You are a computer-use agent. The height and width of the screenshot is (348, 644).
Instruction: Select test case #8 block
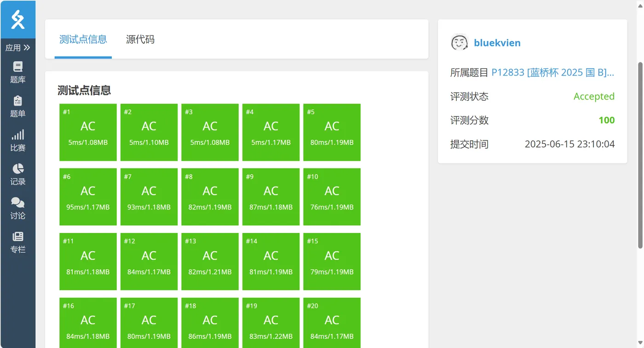pos(210,197)
